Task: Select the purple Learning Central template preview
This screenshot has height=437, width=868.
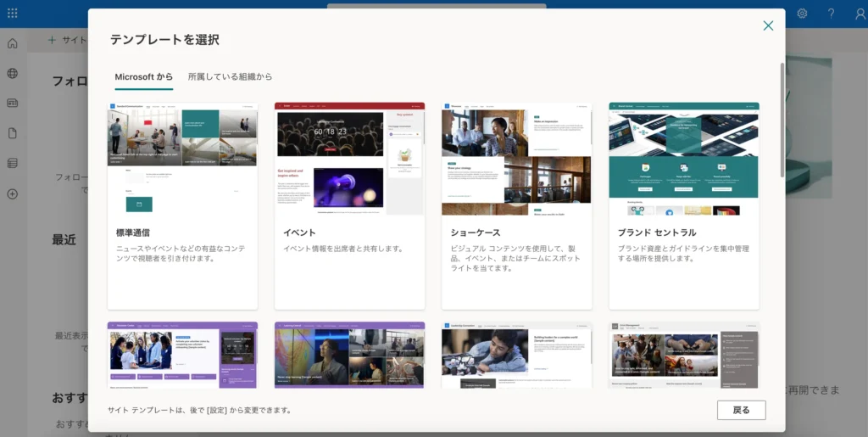Action: tap(349, 355)
